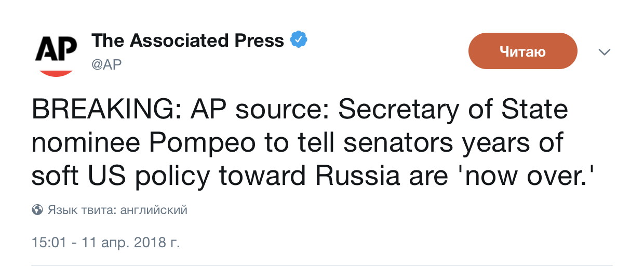644x267 pixels.
Task: Click the globe icon beside tweet language
Action: (37, 210)
